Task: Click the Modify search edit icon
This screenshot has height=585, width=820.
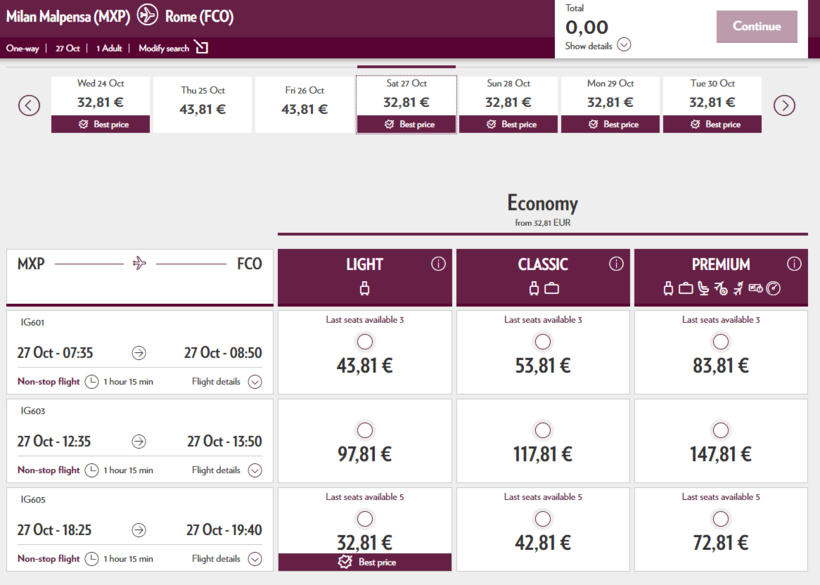Action: 202,48
